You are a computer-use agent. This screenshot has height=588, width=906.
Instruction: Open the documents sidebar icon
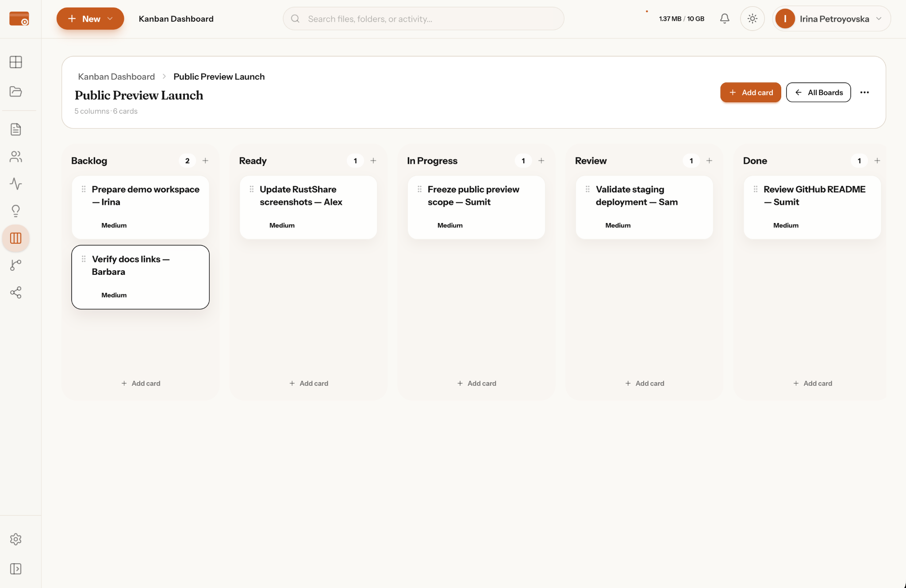tap(16, 129)
